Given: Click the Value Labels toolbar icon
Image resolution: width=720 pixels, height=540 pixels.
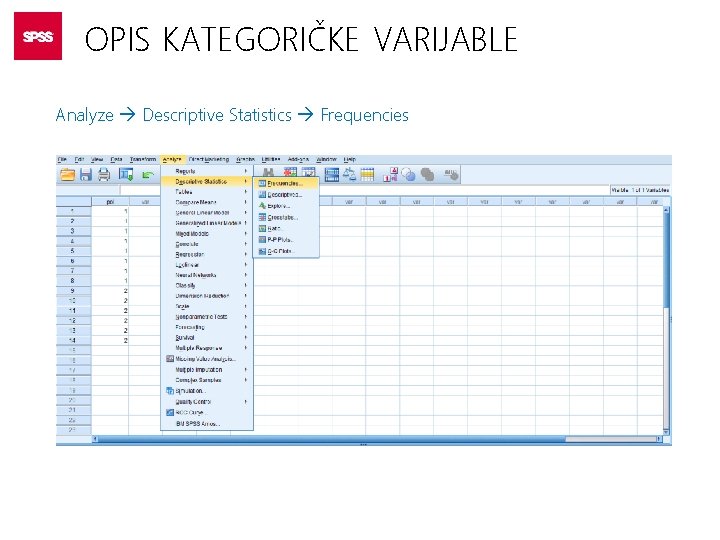Looking at the screenshot, I should [390, 175].
